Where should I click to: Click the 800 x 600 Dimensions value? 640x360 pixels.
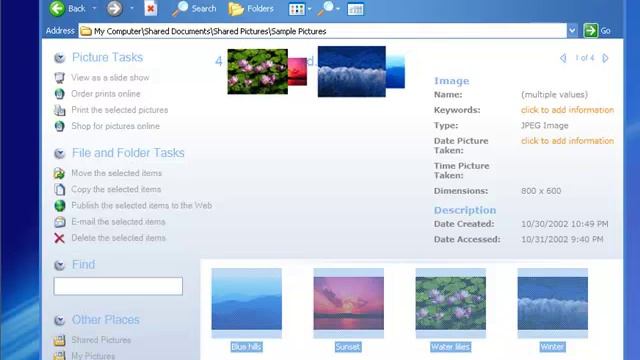click(541, 191)
